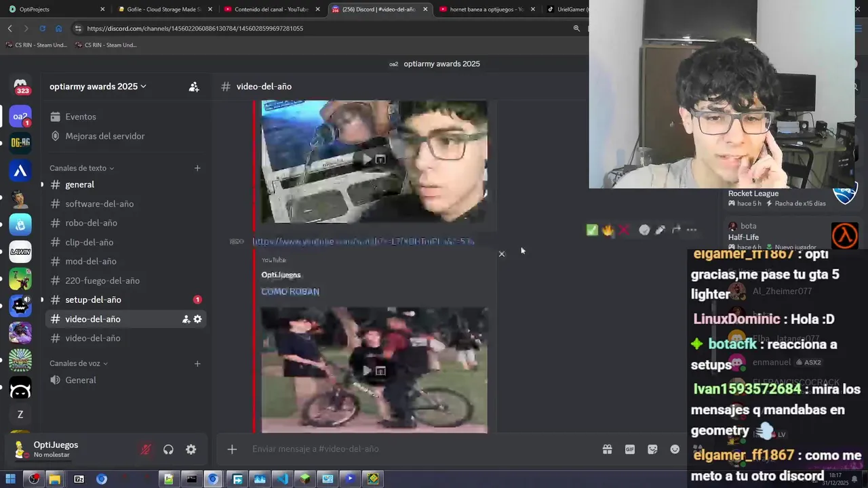The image size is (868, 488).
Task: Toggle headphone deafen in user panel
Action: click(168, 449)
